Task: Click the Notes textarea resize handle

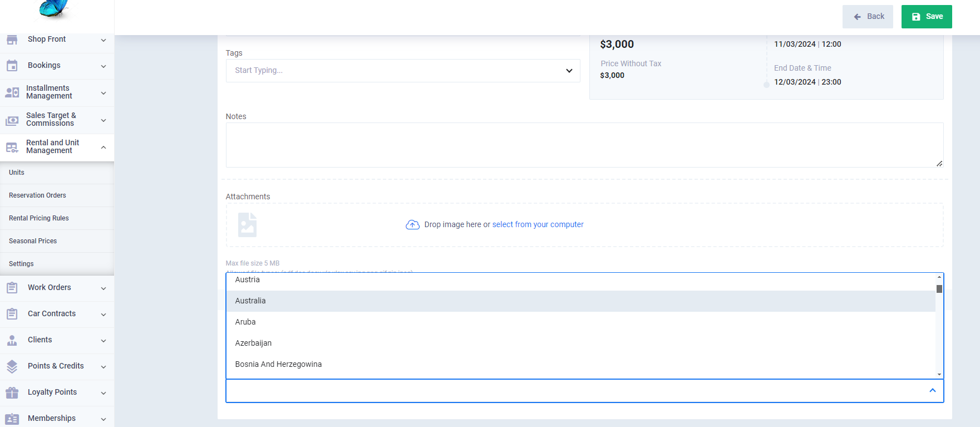Action: pyautogui.click(x=939, y=163)
